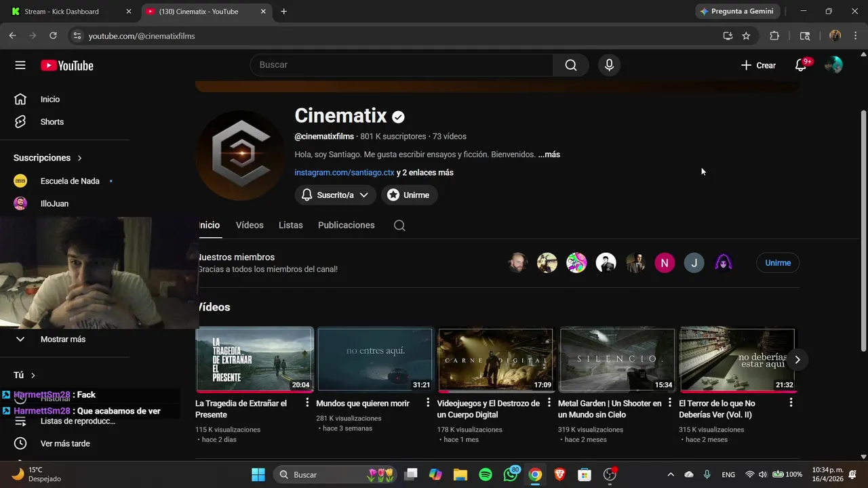
Task: Open Suscrito/a notification dropdown
Action: tap(335, 195)
